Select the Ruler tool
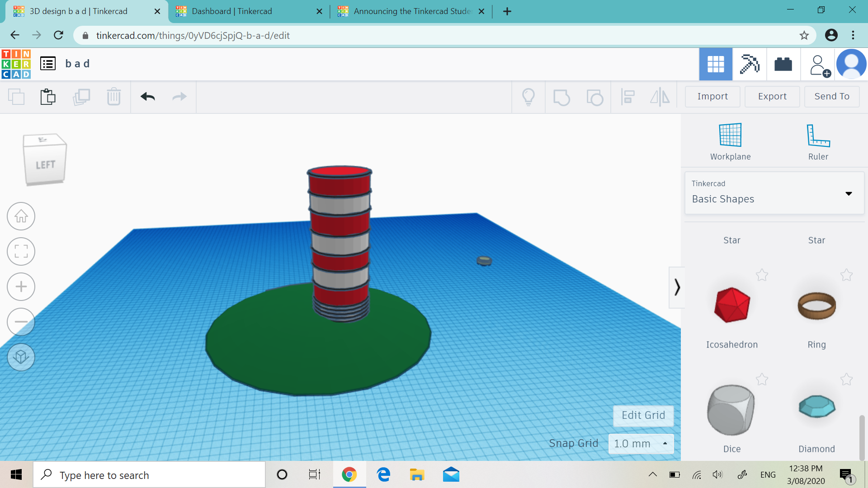The width and height of the screenshot is (868, 488). point(818,142)
